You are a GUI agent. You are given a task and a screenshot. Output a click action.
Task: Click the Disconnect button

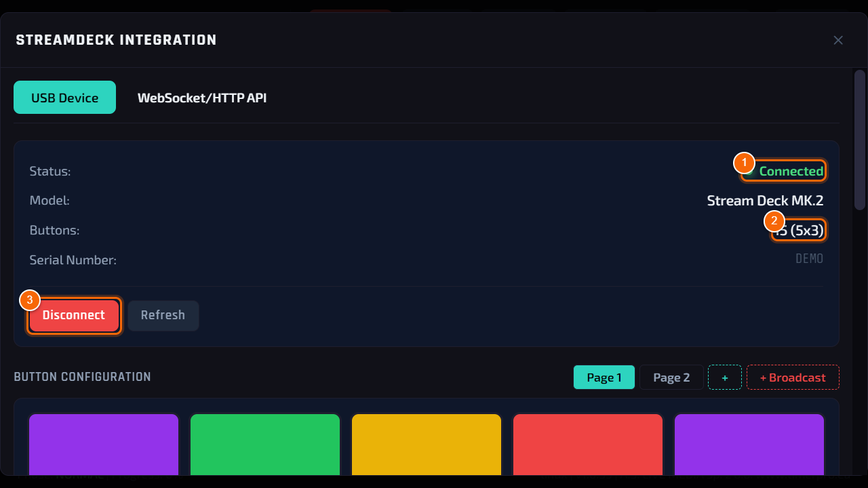pos(74,315)
